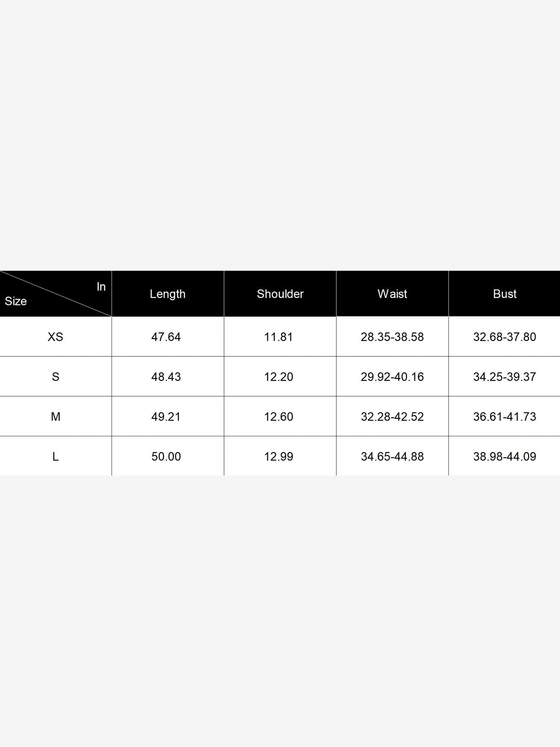The image size is (560, 747).
Task: Click the 47.64 length value
Action: (x=166, y=337)
